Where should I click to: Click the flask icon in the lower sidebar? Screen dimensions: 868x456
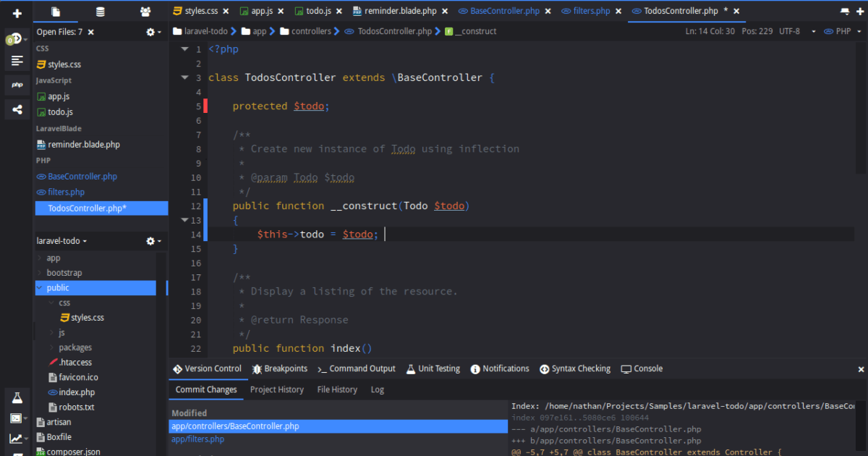pyautogui.click(x=17, y=397)
